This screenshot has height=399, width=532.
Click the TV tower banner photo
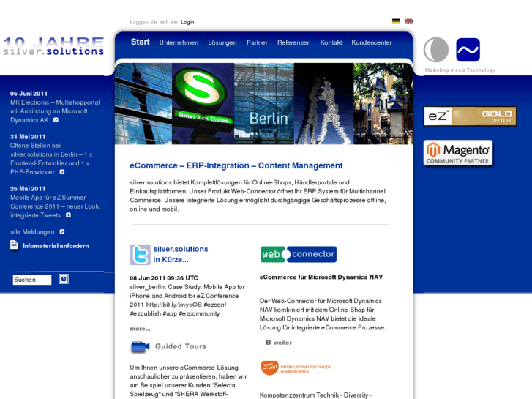click(143, 103)
